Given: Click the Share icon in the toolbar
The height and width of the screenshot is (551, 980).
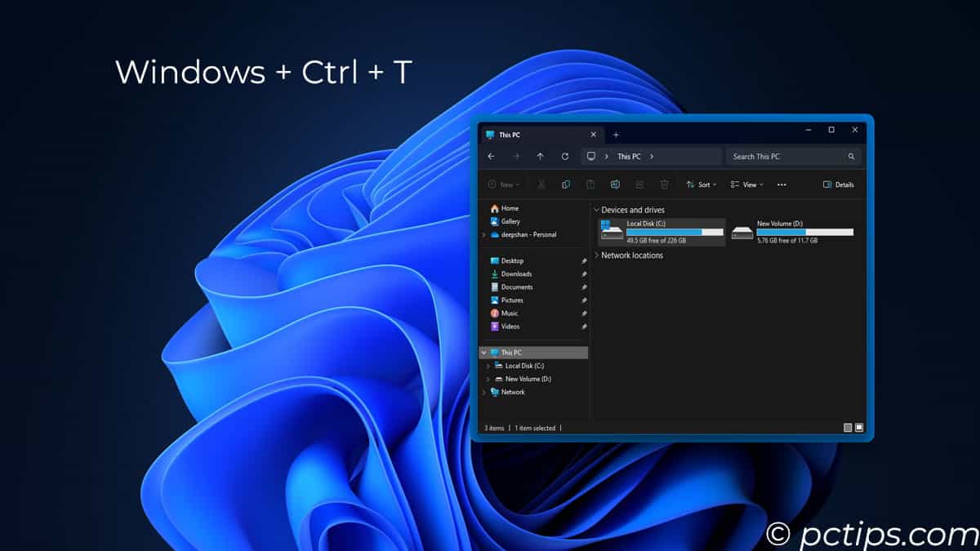Looking at the screenshot, I should [639, 184].
